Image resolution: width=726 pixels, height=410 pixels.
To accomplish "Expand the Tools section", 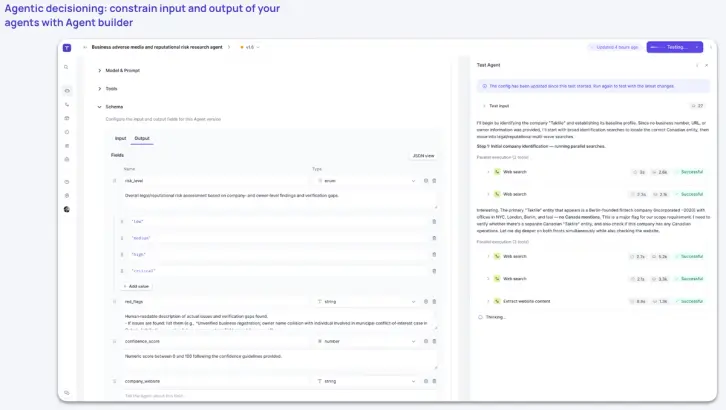I will [x=100, y=88].
